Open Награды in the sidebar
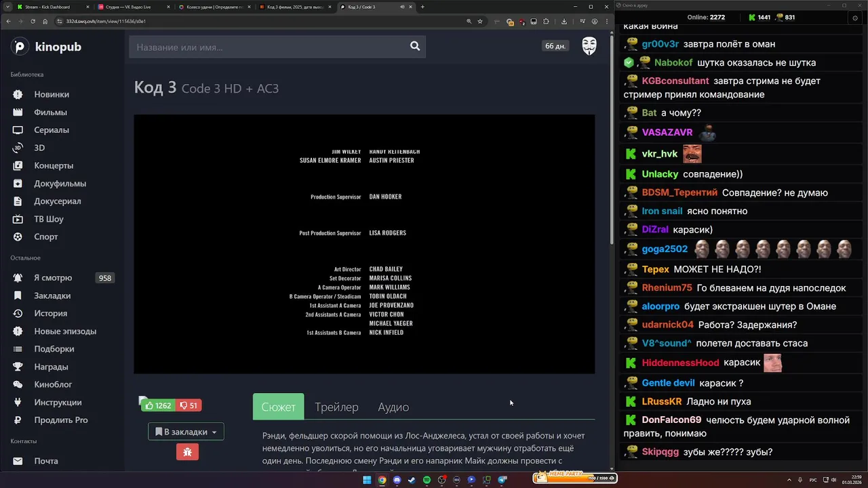This screenshot has width=868, height=488. tap(51, 367)
